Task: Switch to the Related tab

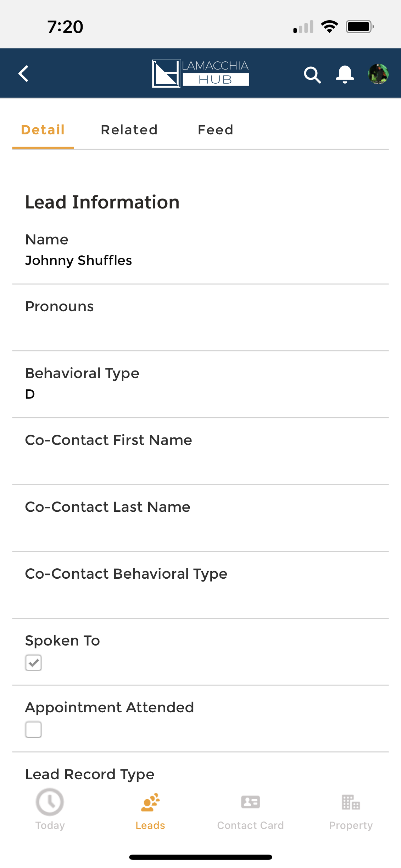Action: (x=129, y=130)
